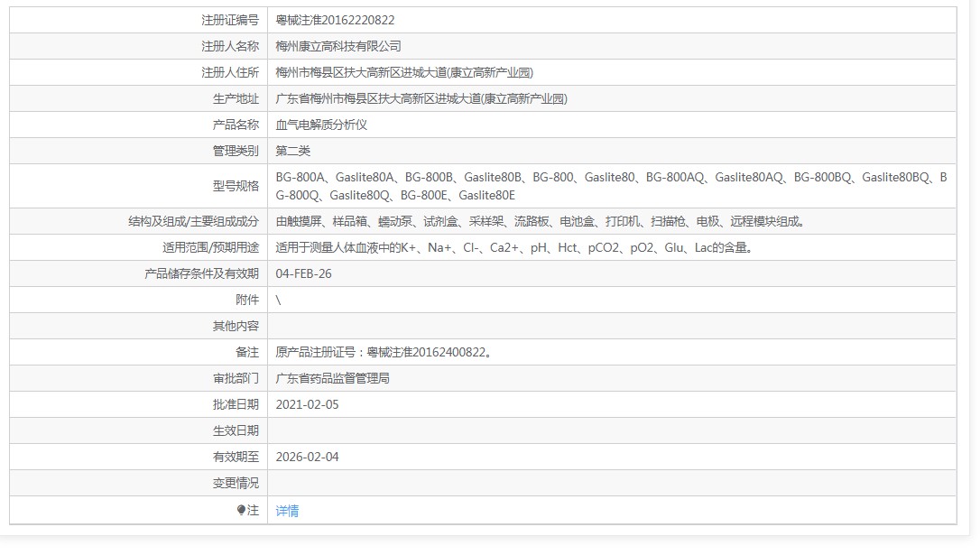The image size is (980, 555).
Task: Click the approval date 2021-02-05
Action: (x=307, y=405)
